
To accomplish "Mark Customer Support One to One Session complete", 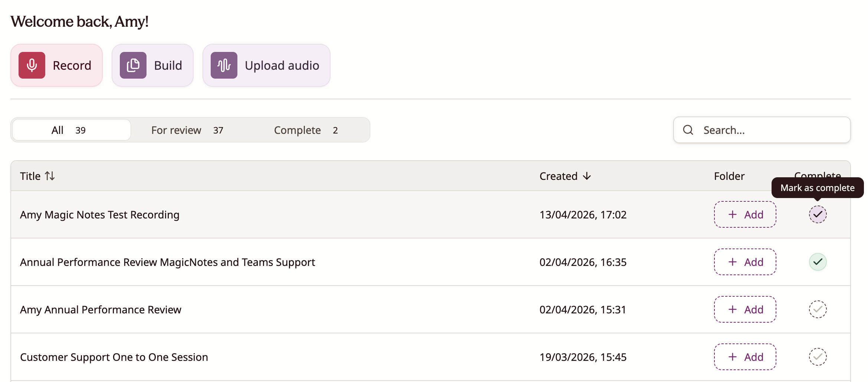I will [818, 357].
